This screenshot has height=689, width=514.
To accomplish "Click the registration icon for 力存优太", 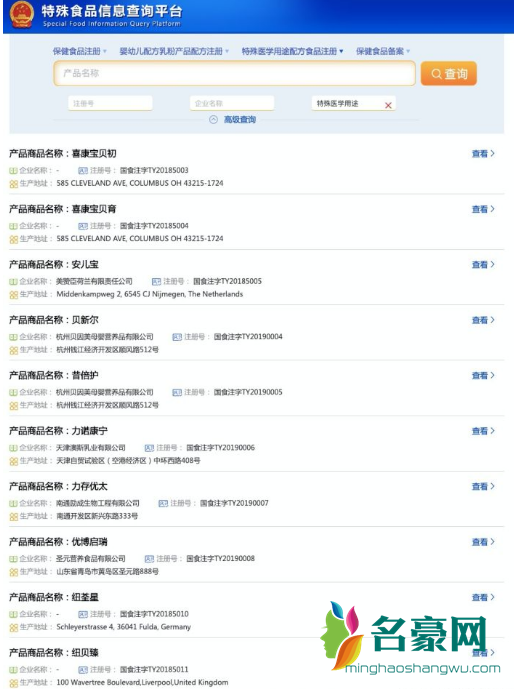I will 163,504.
